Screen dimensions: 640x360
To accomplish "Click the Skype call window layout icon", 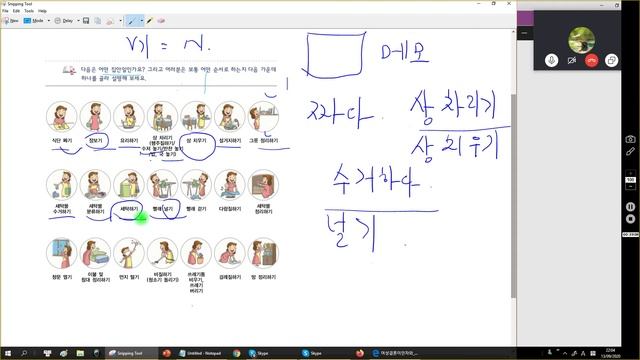I will coord(611,60).
